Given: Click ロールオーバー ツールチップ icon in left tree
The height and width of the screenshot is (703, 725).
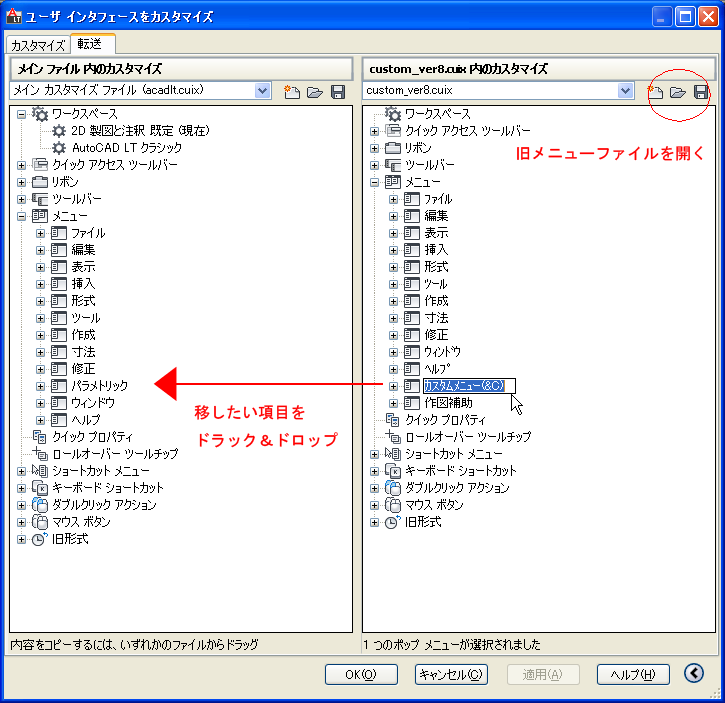Looking at the screenshot, I should (x=40, y=454).
